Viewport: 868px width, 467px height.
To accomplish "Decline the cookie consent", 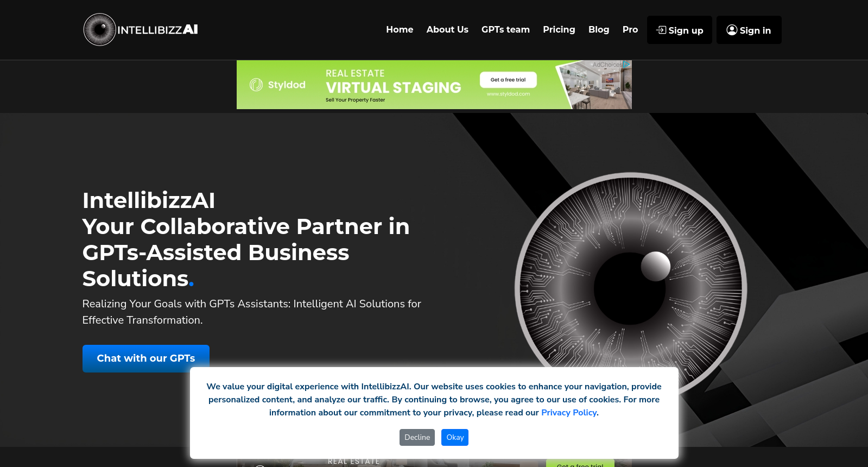I will point(417,437).
